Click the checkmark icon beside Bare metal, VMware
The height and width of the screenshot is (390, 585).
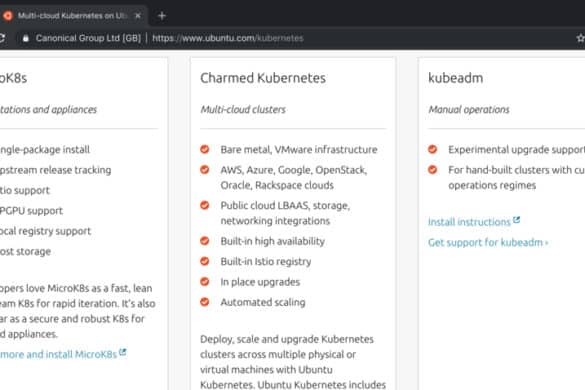pyautogui.click(x=204, y=149)
